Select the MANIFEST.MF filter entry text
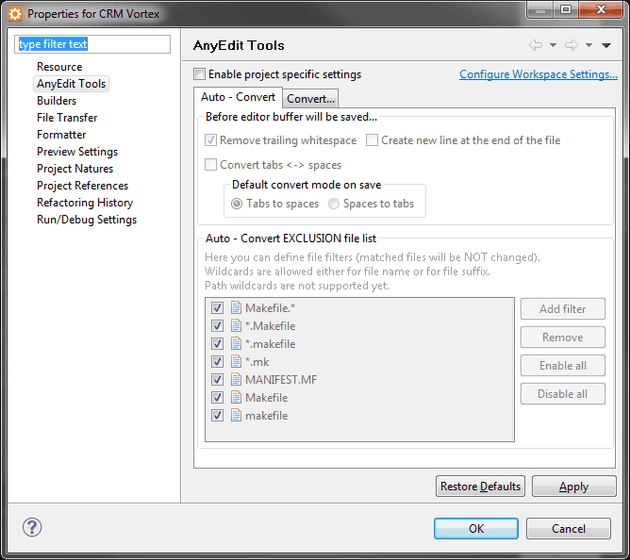Viewport: 630px width, 560px height. [281, 380]
